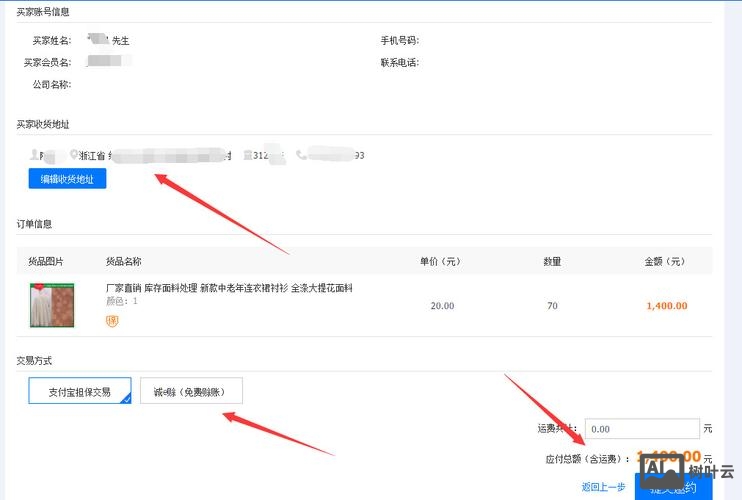This screenshot has width=742, height=500.
Task: Open the product title 厂家直销 库存面料处理 link
Action: click(229, 288)
